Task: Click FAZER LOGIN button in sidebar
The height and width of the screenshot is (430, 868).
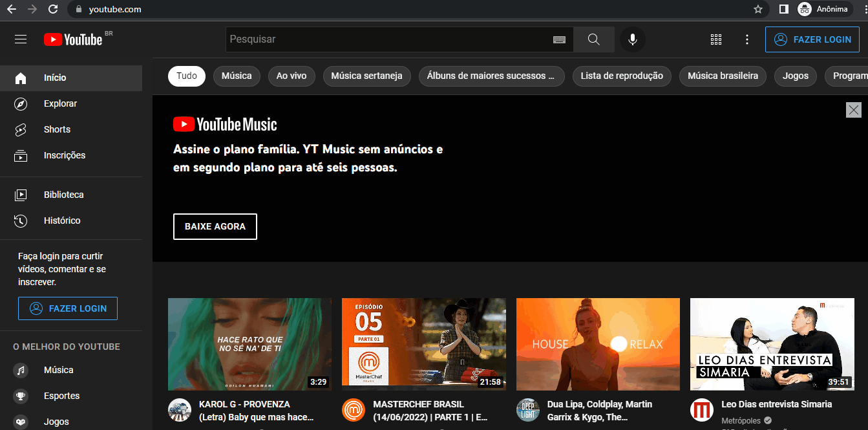Action: coord(68,308)
